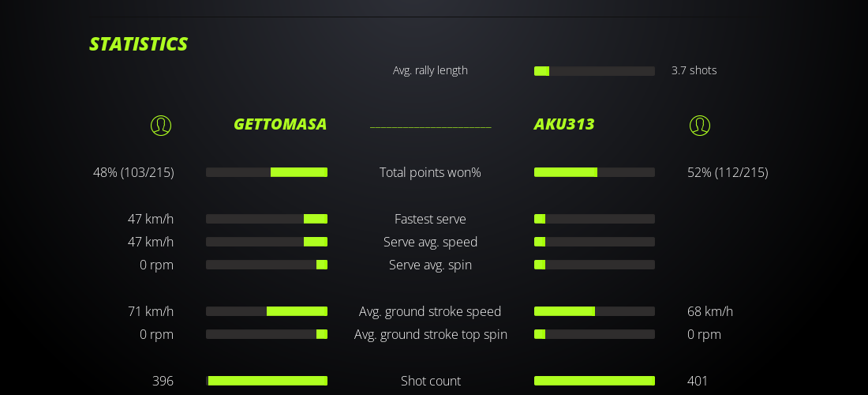Click the STATISTICS section heading
This screenshot has width=868, height=395.
click(x=138, y=44)
